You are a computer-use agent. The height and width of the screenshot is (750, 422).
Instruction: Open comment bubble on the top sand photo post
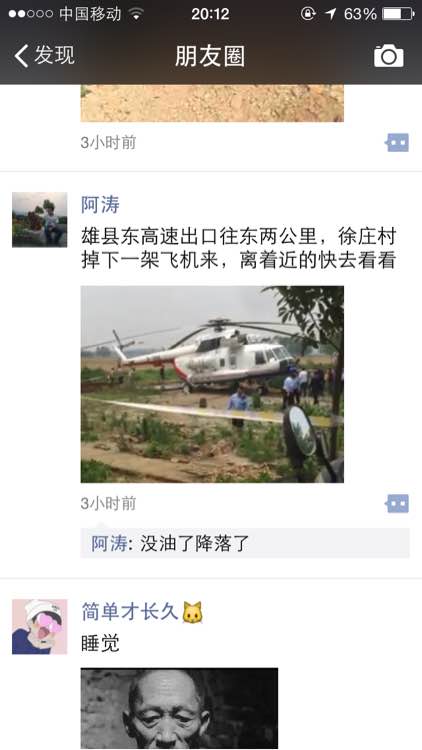(397, 143)
